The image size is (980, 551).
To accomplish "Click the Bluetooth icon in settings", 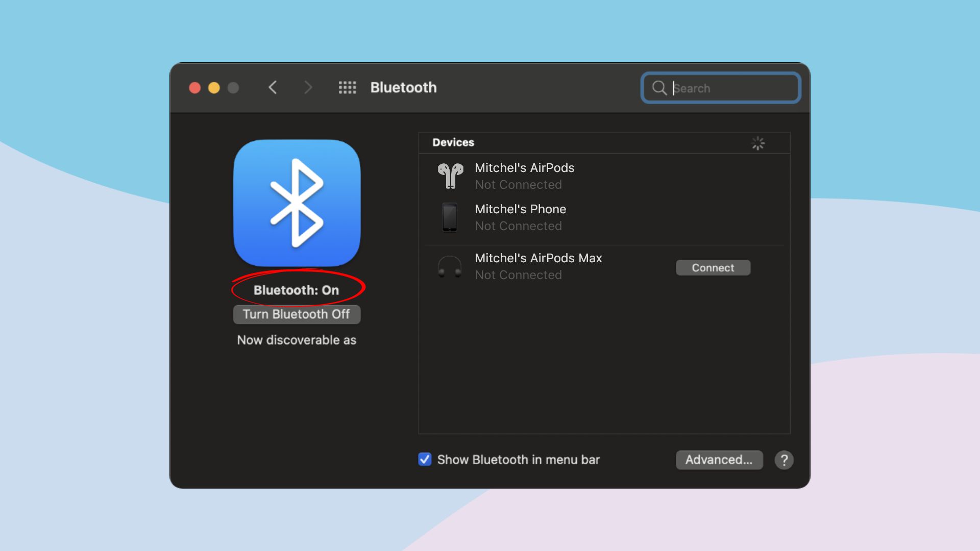I will click(297, 203).
